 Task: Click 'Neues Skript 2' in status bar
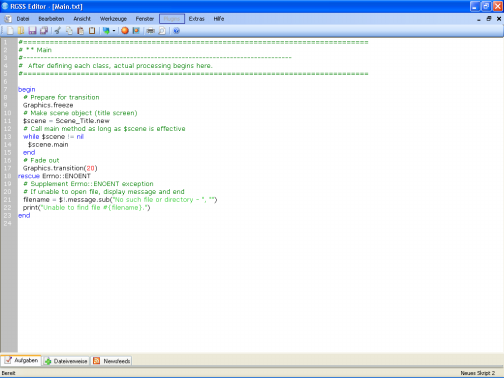pos(477,373)
